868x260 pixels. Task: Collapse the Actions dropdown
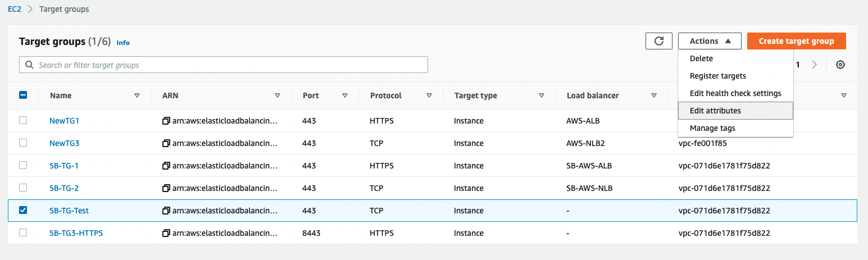(710, 41)
